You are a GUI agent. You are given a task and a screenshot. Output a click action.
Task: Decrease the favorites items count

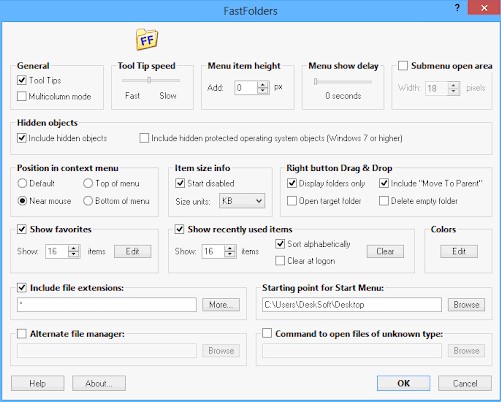click(x=74, y=255)
